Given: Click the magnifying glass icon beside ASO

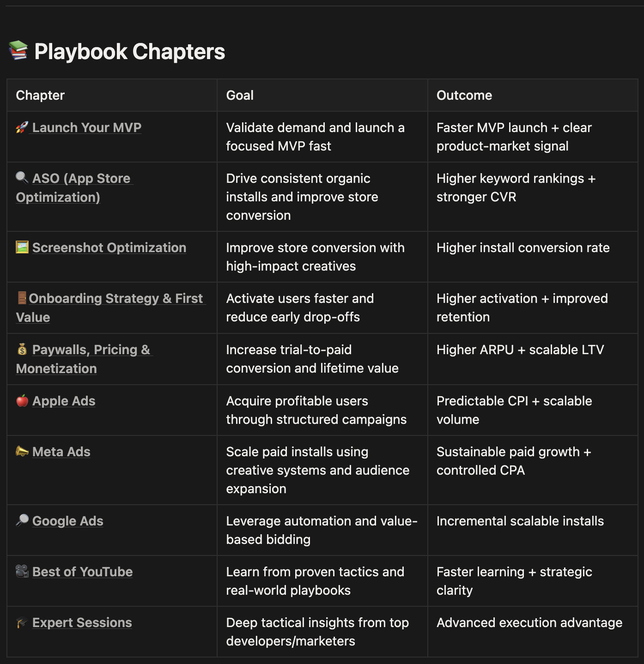Looking at the screenshot, I should [22, 178].
